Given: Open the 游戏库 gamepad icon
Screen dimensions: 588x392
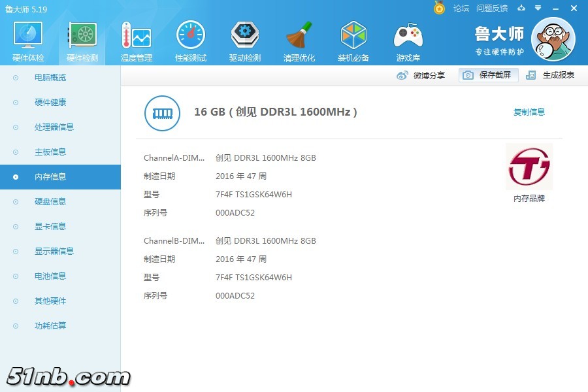Looking at the screenshot, I should 408,35.
